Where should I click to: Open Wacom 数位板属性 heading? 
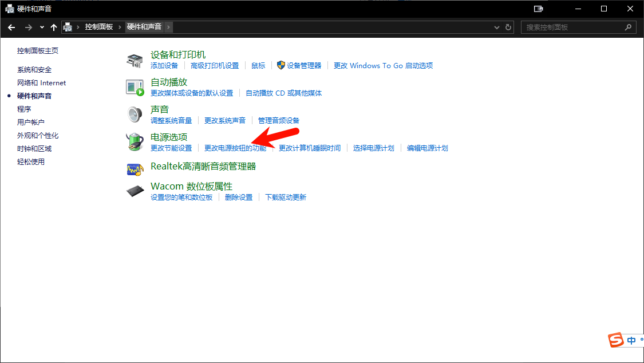191,187
